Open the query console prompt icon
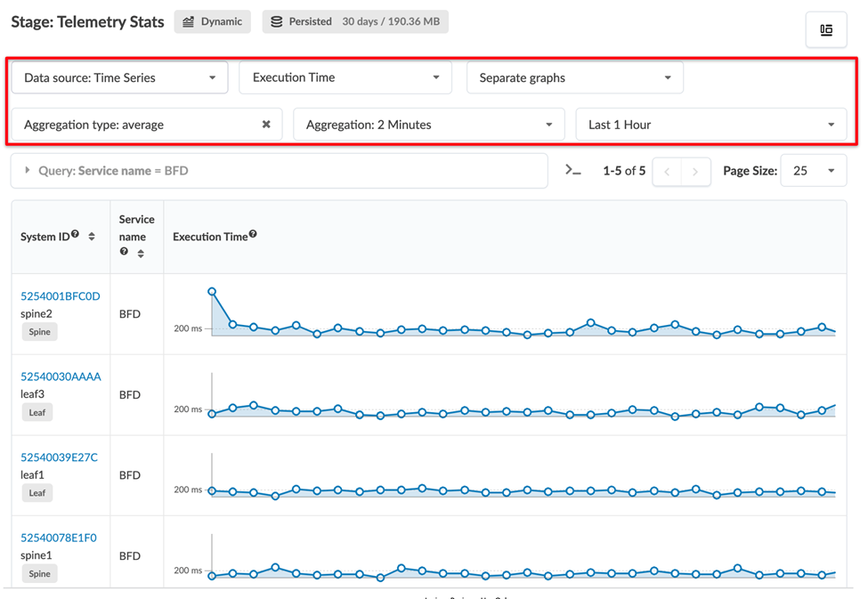Screen dimensions: 868x599 click(573, 170)
